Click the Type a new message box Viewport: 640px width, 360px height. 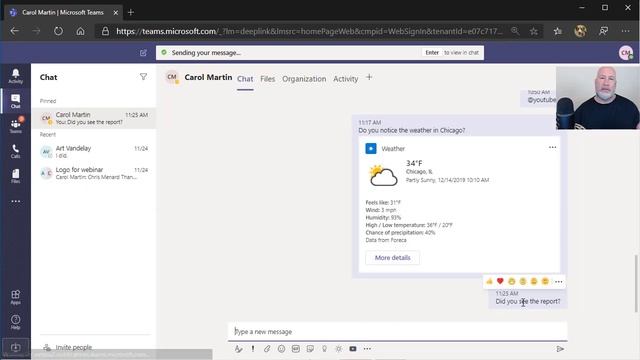pos(398,331)
